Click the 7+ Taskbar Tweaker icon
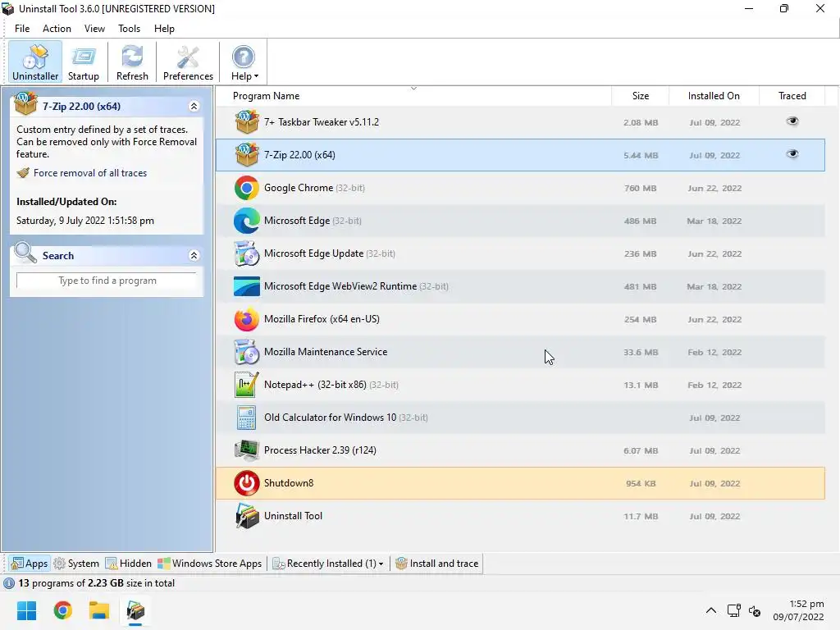The width and height of the screenshot is (840, 630). (x=246, y=122)
